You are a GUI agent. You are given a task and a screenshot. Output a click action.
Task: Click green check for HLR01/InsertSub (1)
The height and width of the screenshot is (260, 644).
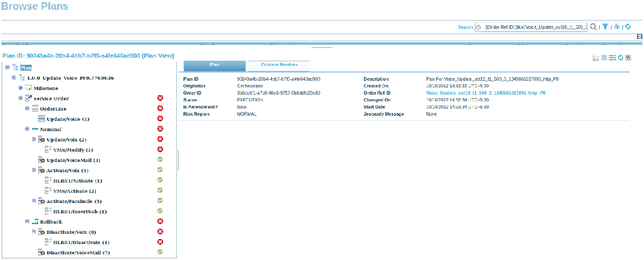coord(160,211)
